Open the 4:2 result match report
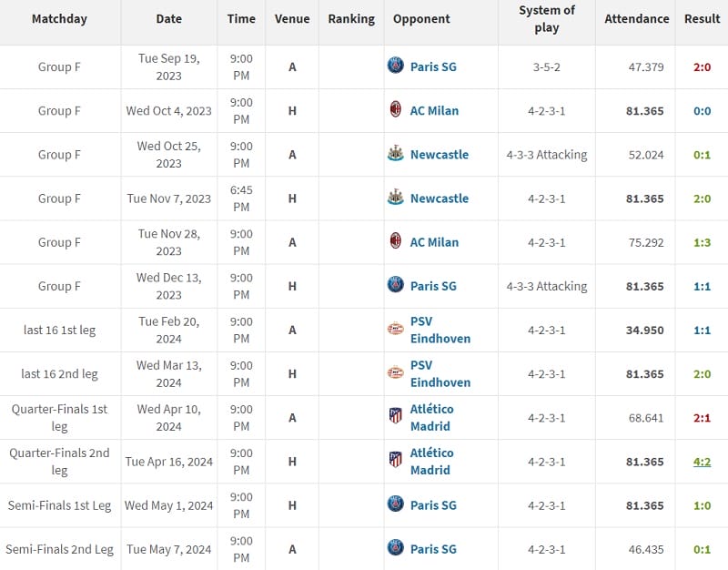The image size is (728, 570). click(702, 462)
